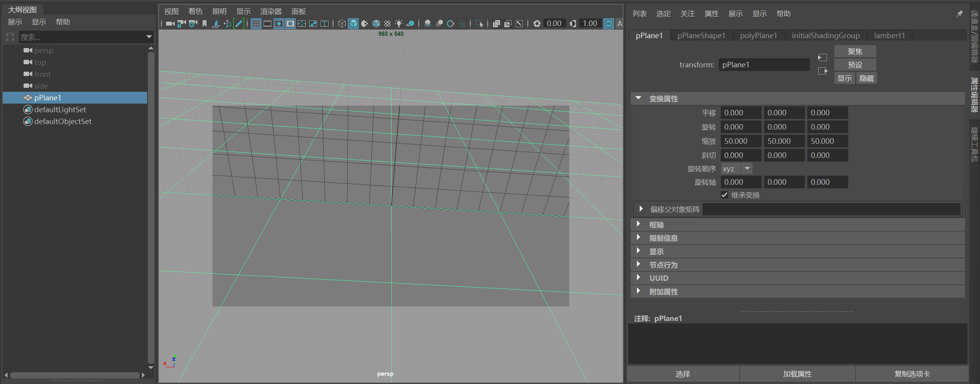980x384 pixels.
Task: Click the 聚焦 button
Action: click(855, 52)
